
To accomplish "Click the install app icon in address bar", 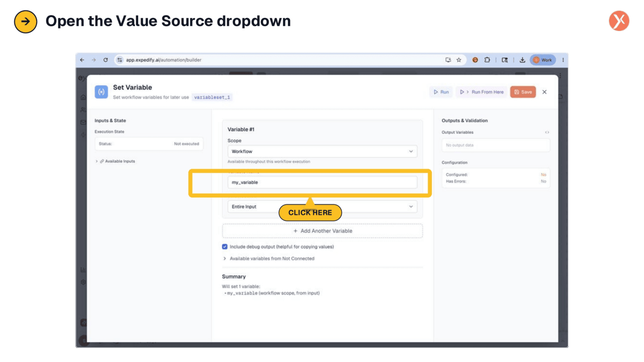I will click(448, 60).
